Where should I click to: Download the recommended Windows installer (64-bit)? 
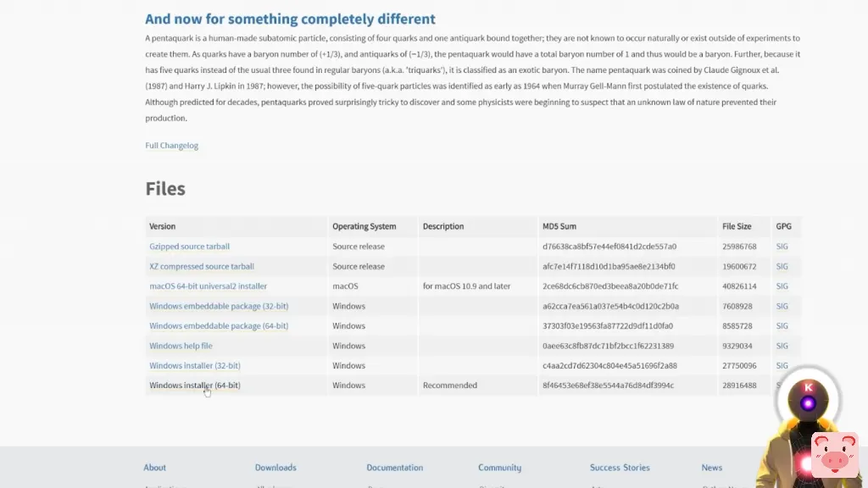(x=194, y=385)
